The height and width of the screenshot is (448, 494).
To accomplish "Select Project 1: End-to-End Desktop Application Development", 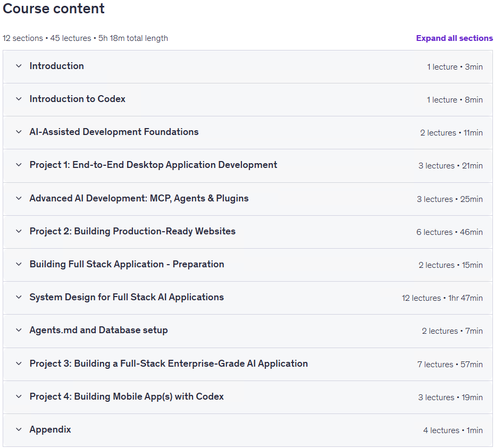I will pyautogui.click(x=154, y=165).
